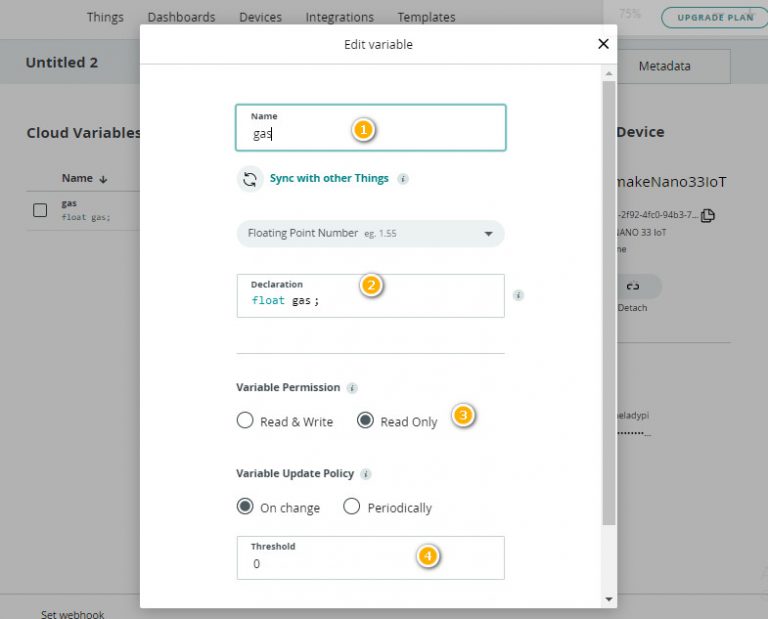Tick the gas variable checkbox
The image size is (768, 619).
click(40, 210)
